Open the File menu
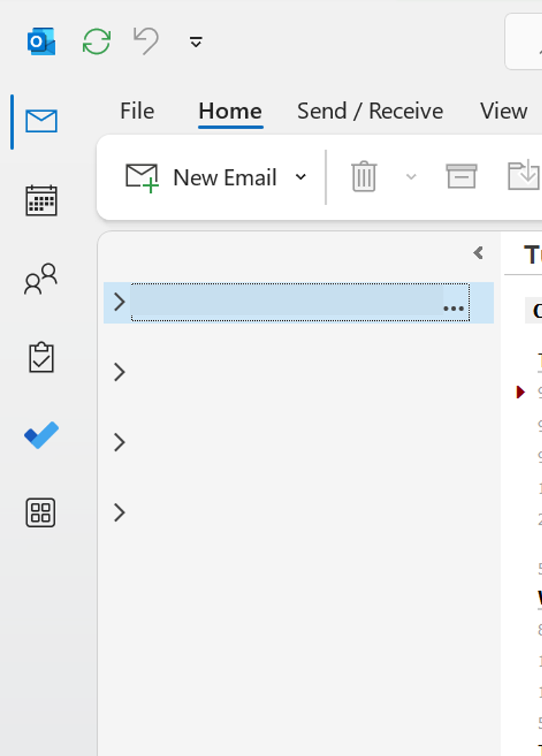Image resolution: width=542 pixels, height=756 pixels. point(136,111)
